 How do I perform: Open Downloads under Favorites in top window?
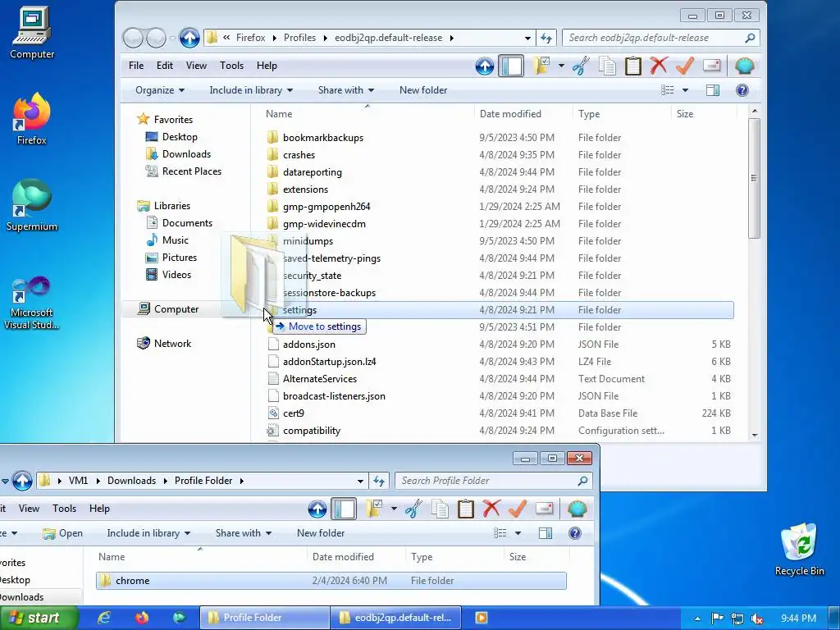[186, 153]
